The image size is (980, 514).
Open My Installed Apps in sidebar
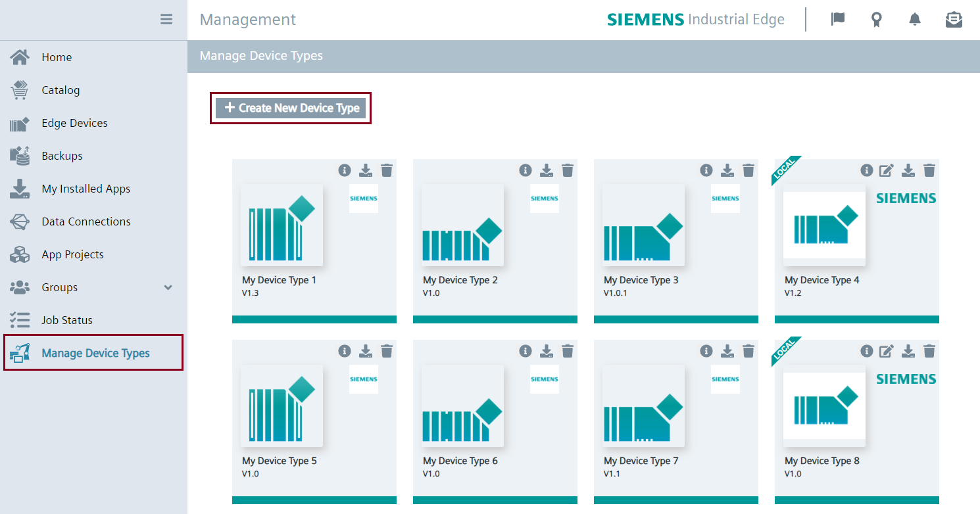(x=93, y=189)
